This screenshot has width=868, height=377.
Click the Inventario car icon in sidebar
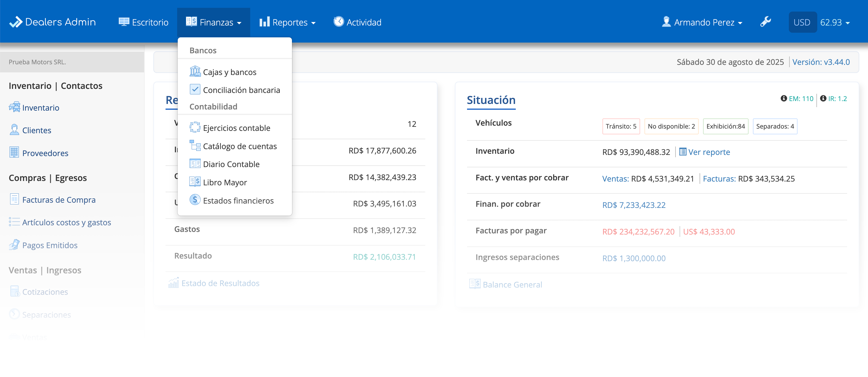click(14, 107)
